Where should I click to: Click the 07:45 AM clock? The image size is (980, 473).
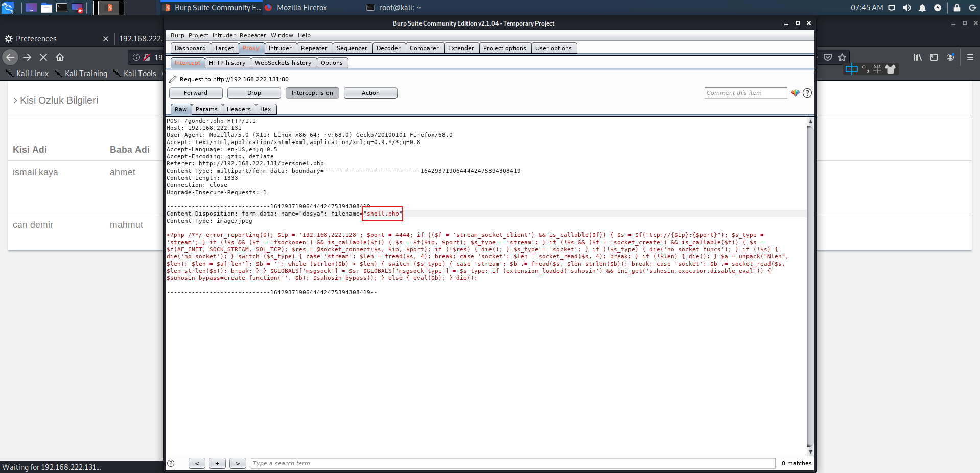point(867,8)
